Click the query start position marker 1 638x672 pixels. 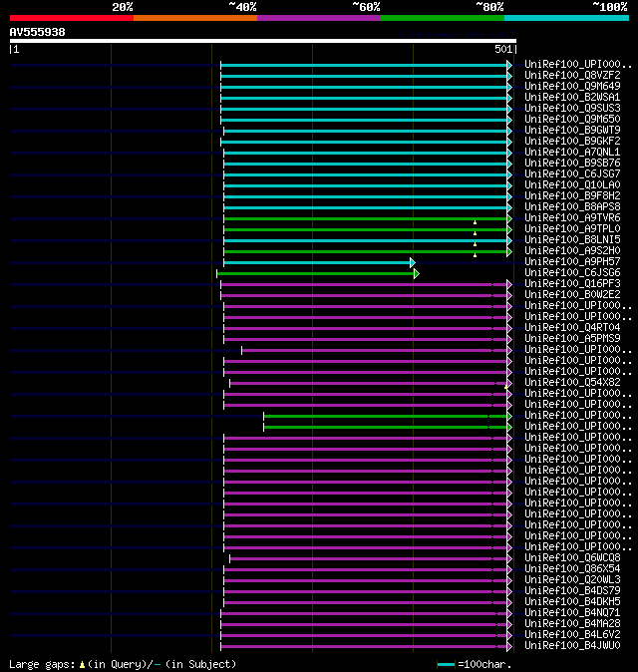pyautogui.click(x=15, y=49)
